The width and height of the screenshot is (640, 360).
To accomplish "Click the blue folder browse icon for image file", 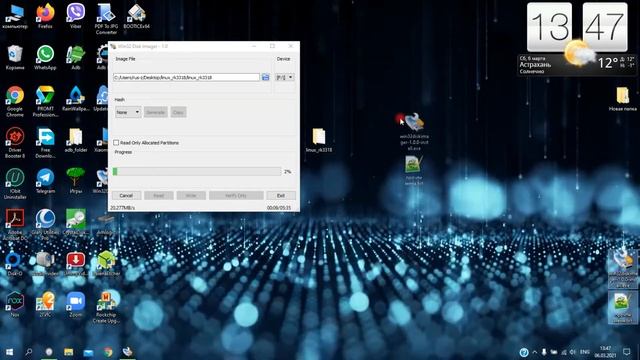I will (x=266, y=77).
